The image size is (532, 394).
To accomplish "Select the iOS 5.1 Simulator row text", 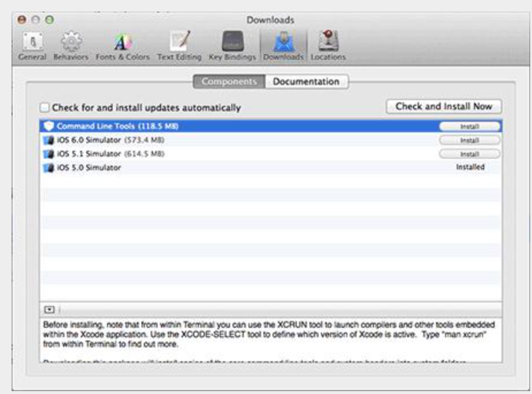I will tap(110, 154).
